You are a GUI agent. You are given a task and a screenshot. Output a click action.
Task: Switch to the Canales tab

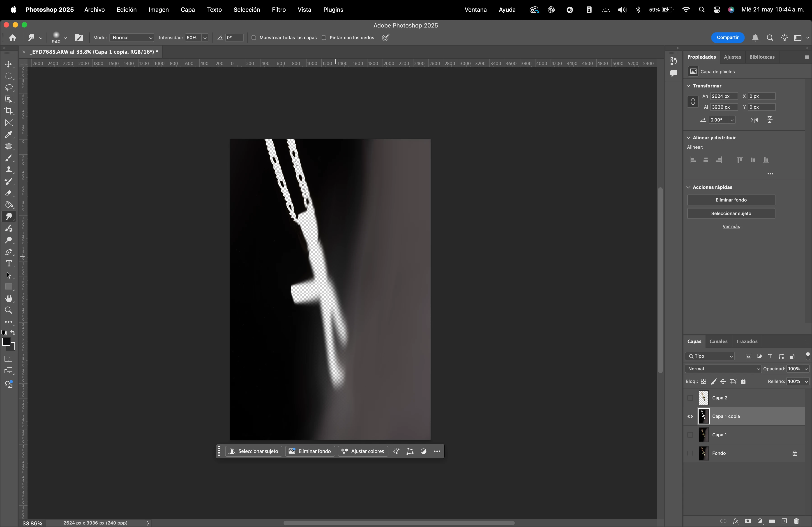coord(718,341)
